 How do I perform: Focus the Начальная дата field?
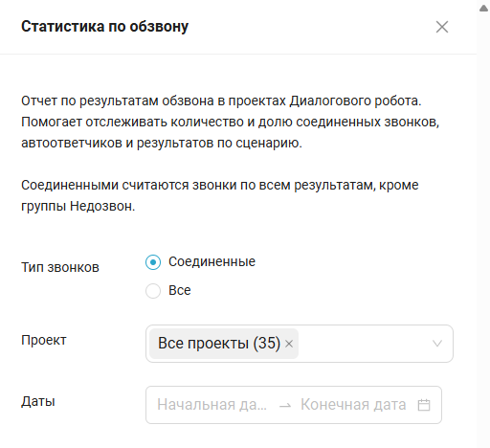212,405
